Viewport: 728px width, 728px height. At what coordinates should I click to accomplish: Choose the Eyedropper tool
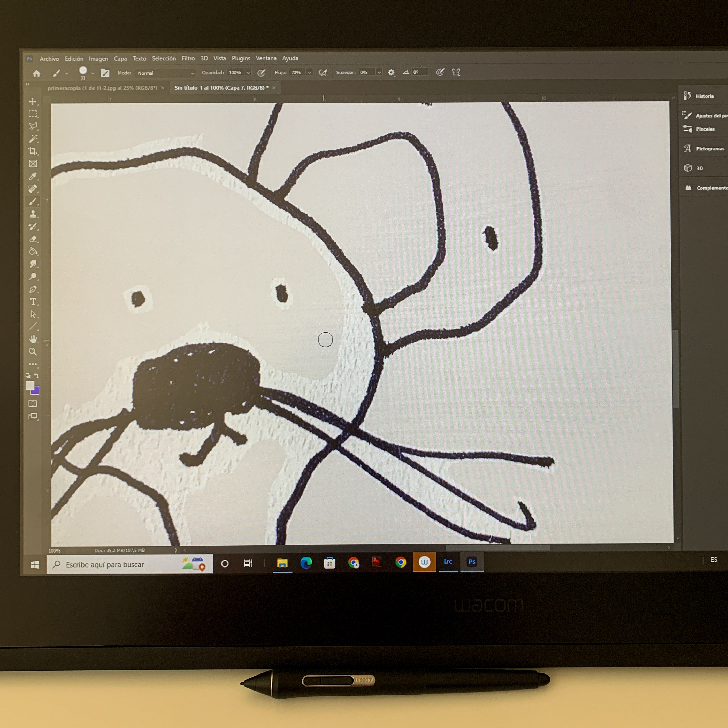tap(33, 176)
